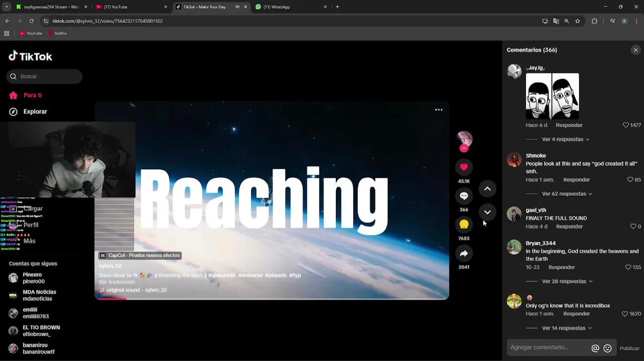Close the comments panel
The height and width of the screenshot is (361, 644).
click(x=635, y=50)
